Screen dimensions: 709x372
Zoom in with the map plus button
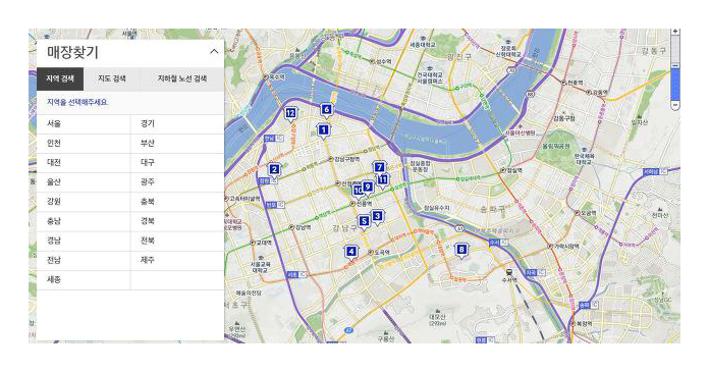click(675, 32)
